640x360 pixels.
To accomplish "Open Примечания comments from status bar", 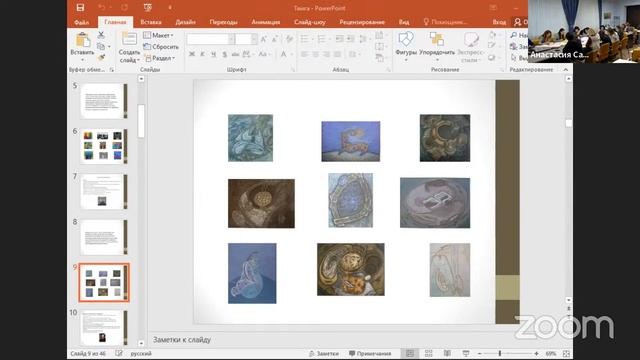I will [370, 353].
